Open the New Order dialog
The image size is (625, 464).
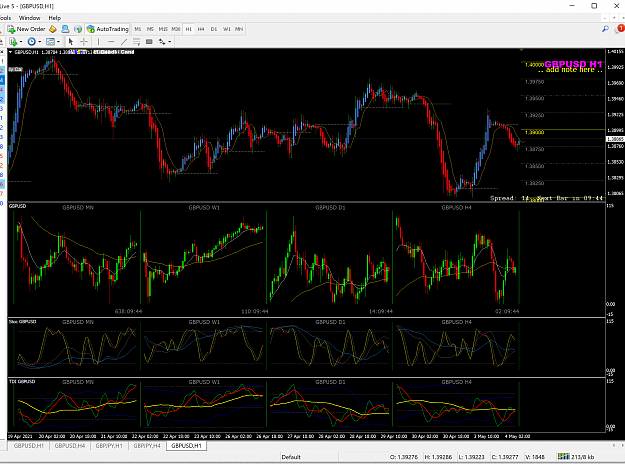26,29
